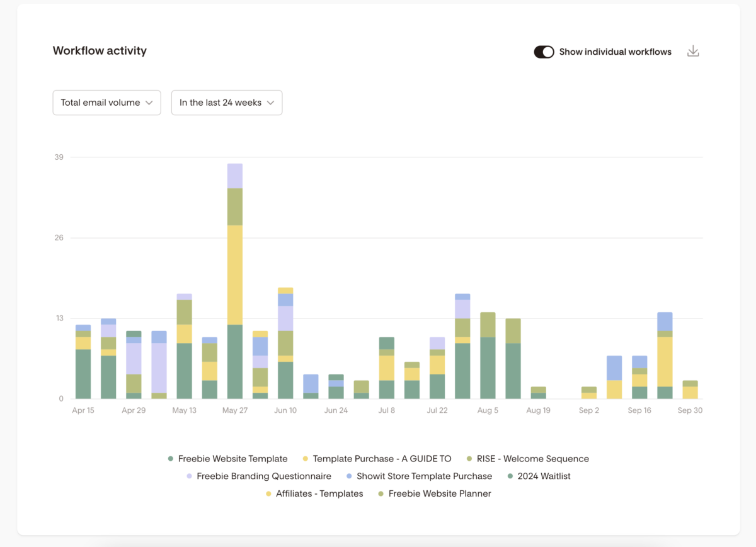Click the lavender top of the May 27 bar

pyautogui.click(x=235, y=176)
